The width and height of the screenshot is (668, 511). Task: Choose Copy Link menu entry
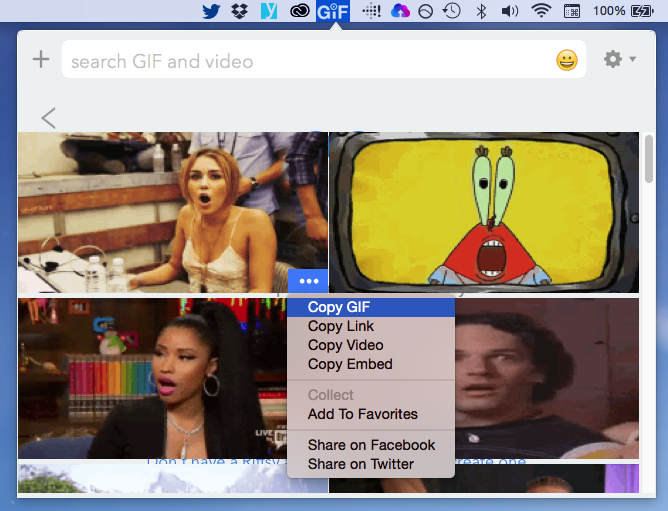[341, 326]
